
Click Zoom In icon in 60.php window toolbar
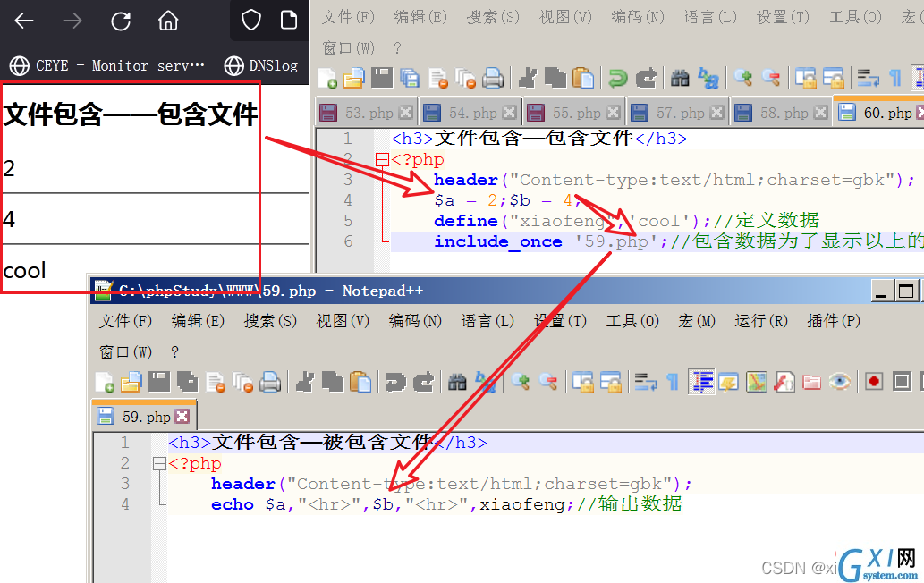click(743, 79)
